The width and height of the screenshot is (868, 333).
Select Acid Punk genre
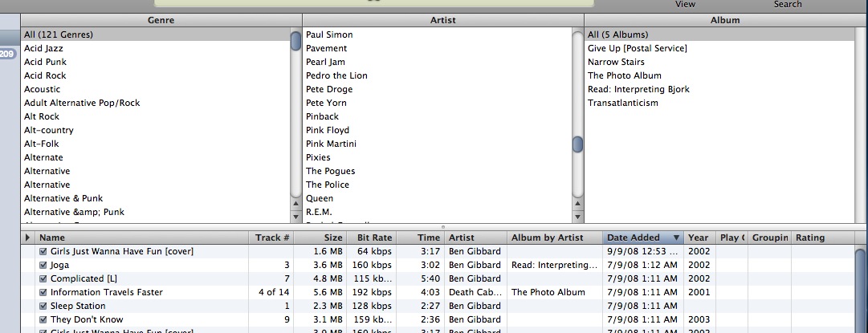pos(155,62)
